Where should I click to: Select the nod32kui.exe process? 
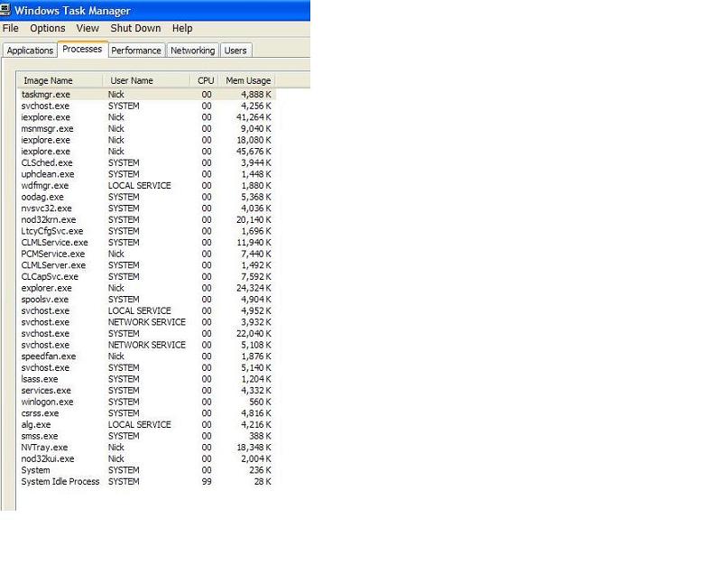tap(147, 458)
